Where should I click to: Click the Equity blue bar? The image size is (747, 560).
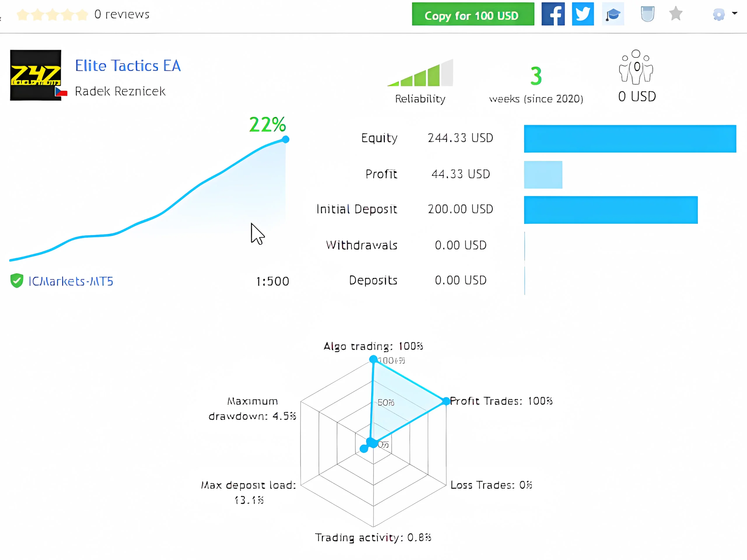pyautogui.click(x=630, y=139)
